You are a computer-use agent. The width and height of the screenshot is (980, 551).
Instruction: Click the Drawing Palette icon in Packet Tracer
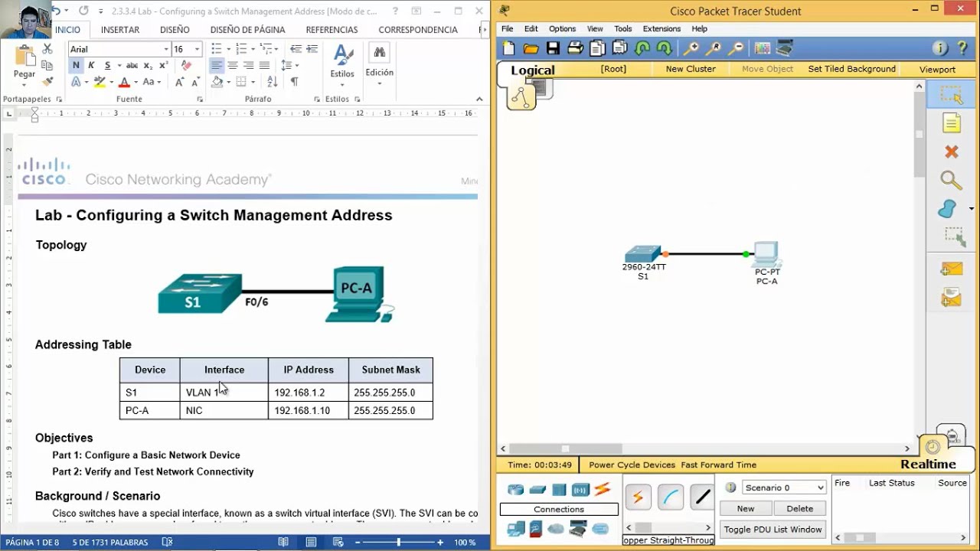pyautogui.click(x=763, y=48)
